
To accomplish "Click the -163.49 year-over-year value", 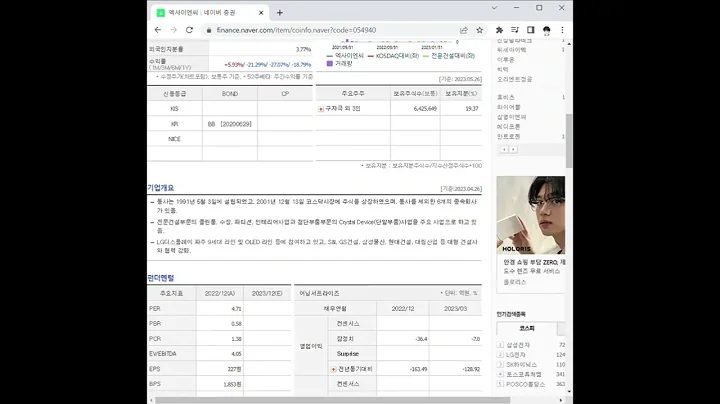I will (x=418, y=369).
